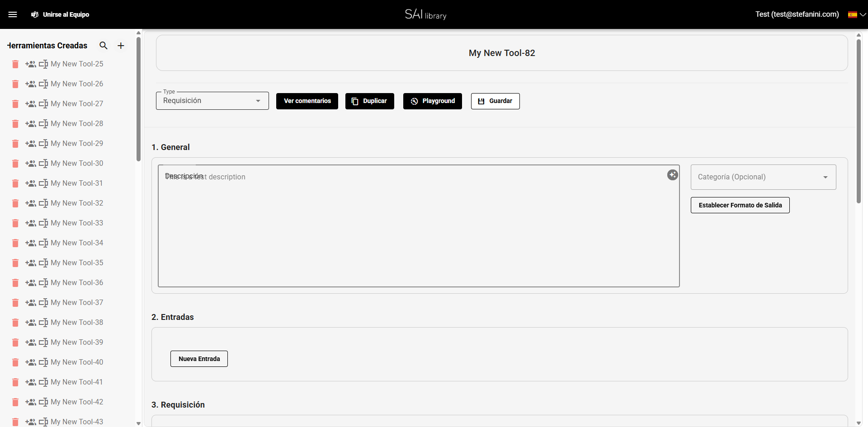This screenshot has height=427, width=868.
Task: Share My New Tool-28 with users icon
Action: [31, 124]
